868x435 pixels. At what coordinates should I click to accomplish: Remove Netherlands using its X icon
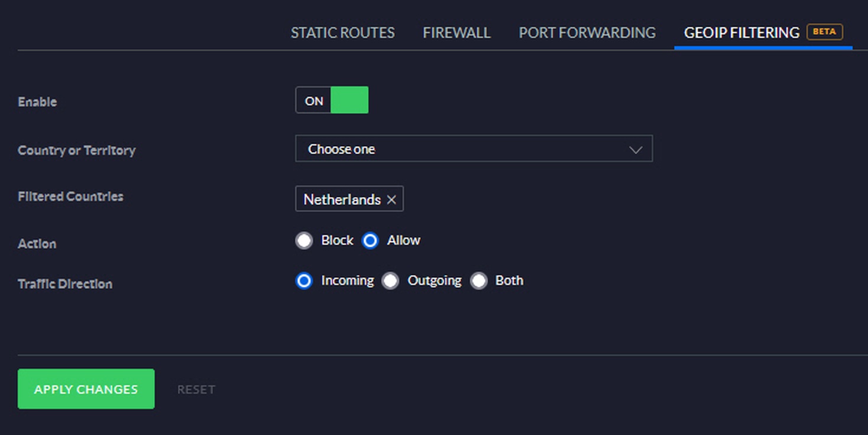(x=391, y=200)
